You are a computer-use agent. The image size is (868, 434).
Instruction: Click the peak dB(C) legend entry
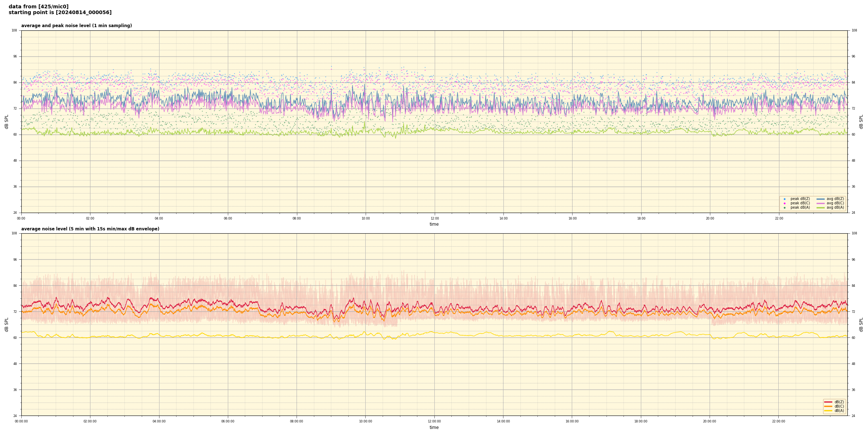click(x=800, y=203)
